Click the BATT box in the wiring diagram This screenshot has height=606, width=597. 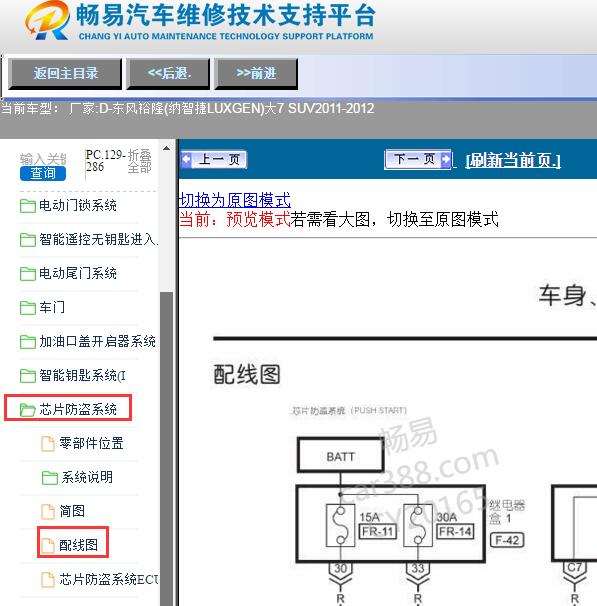coord(340,455)
